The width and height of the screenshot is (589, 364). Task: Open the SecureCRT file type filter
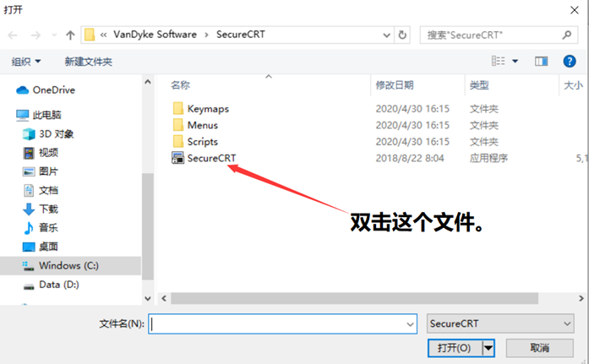coord(500,323)
